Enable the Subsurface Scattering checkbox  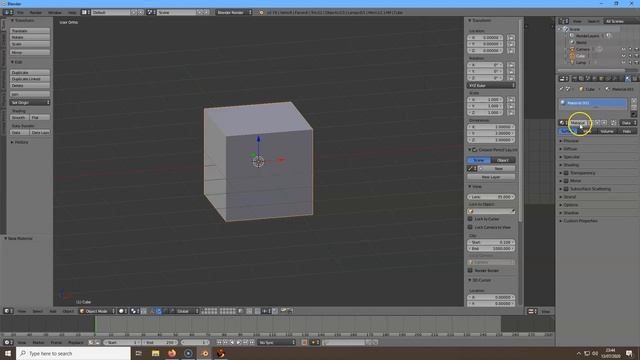[566, 189]
